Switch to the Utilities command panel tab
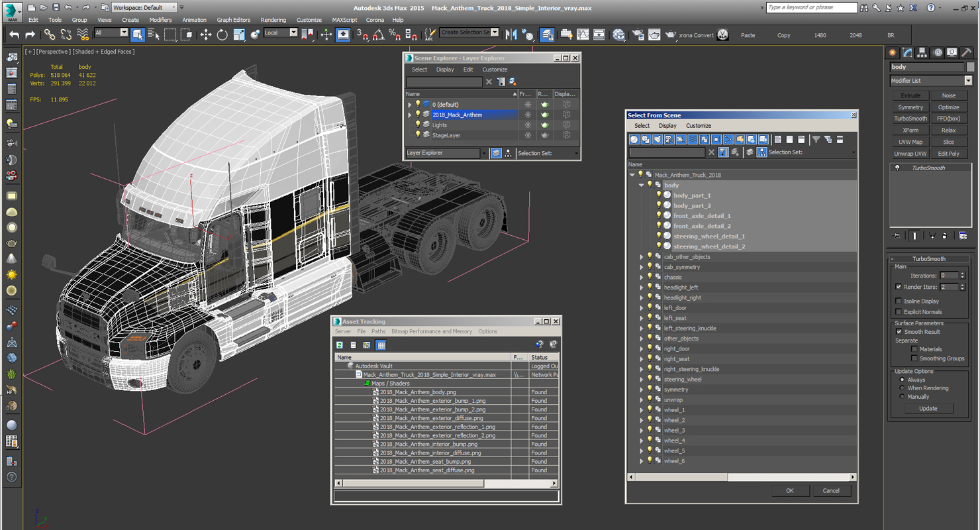The height and width of the screenshot is (530, 980). click(x=967, y=53)
